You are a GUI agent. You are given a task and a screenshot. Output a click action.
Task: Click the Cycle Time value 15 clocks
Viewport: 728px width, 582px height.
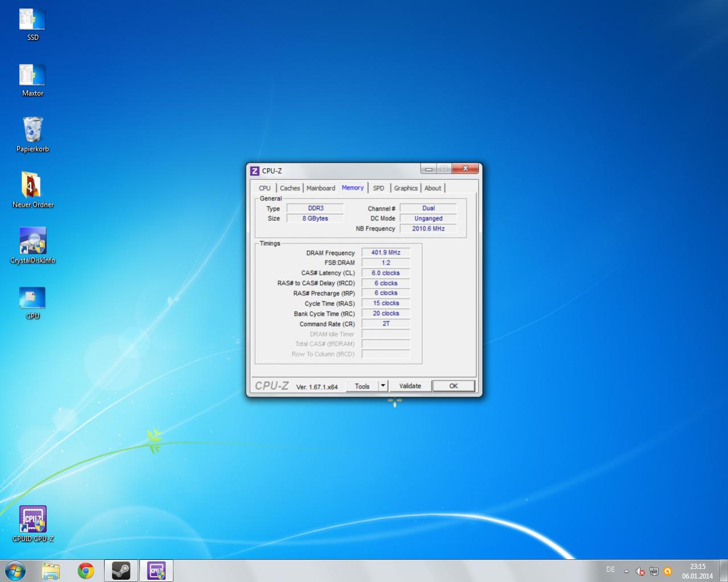[x=386, y=303]
